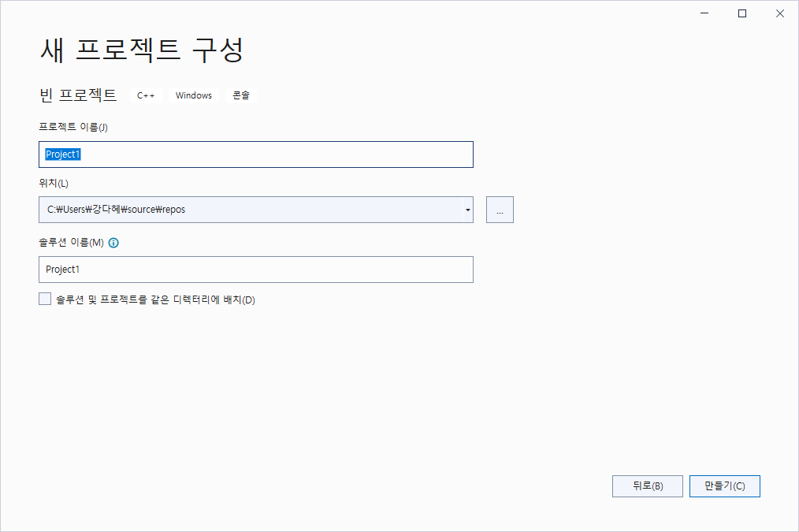The image size is (799, 532).
Task: Click the C++ tag
Action: pos(146,95)
